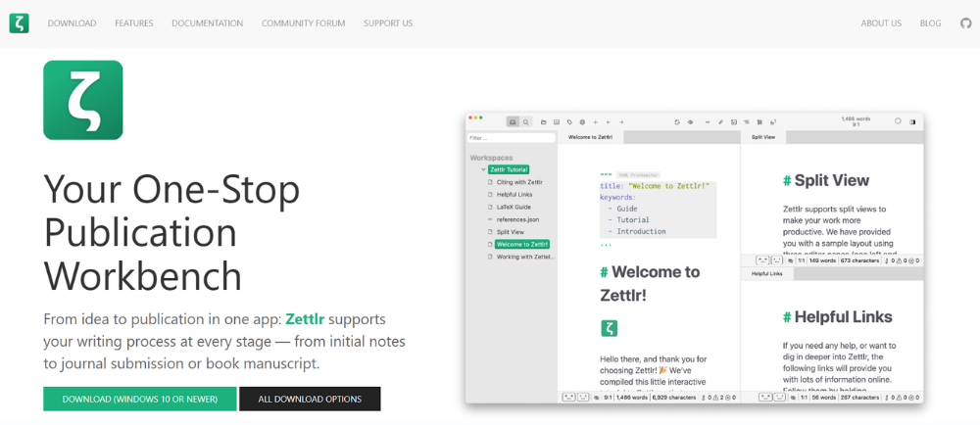Open the ABOUT US nav item
Screen dimensions: 980x425
[x=881, y=24]
